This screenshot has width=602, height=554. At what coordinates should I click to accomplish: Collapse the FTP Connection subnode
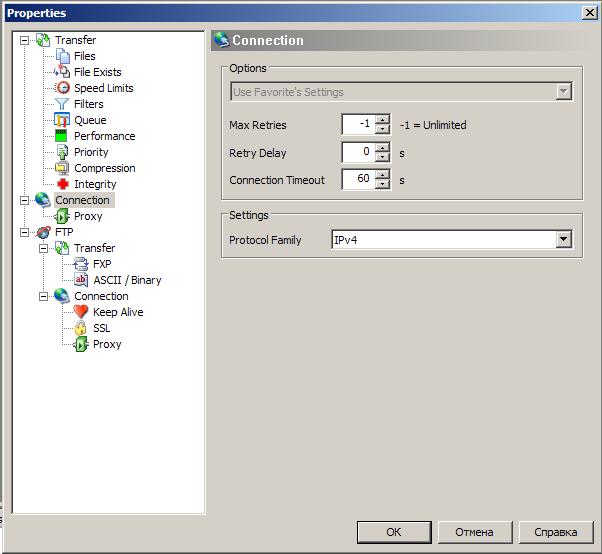point(43,296)
